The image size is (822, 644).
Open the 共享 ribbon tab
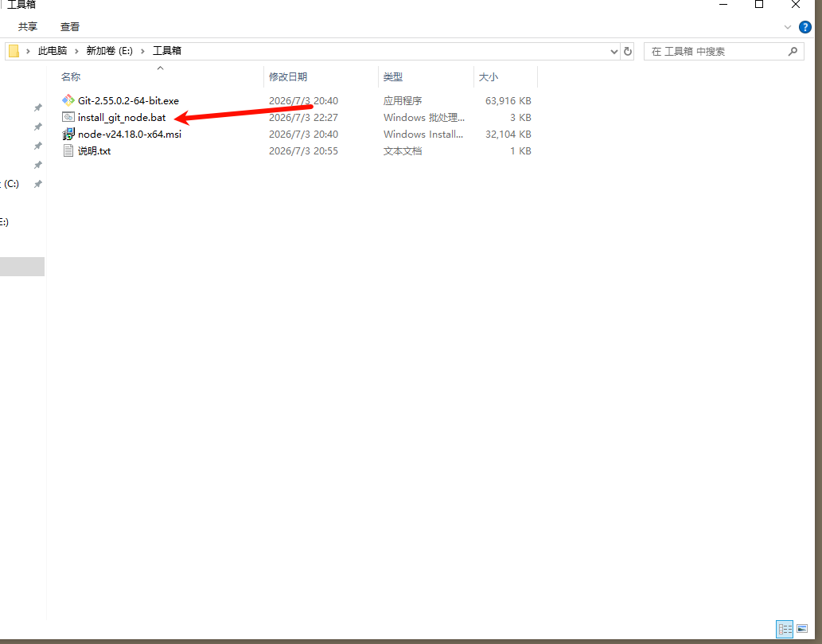(28, 27)
